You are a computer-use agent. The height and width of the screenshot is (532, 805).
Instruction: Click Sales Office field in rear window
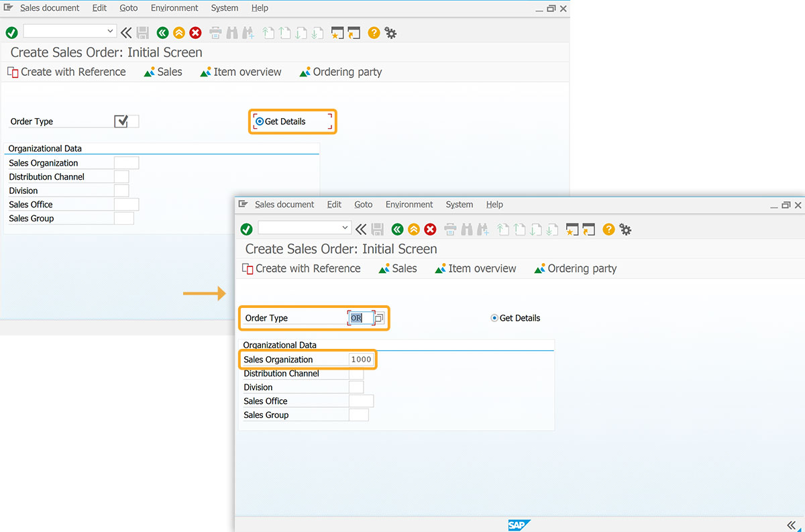click(x=126, y=205)
